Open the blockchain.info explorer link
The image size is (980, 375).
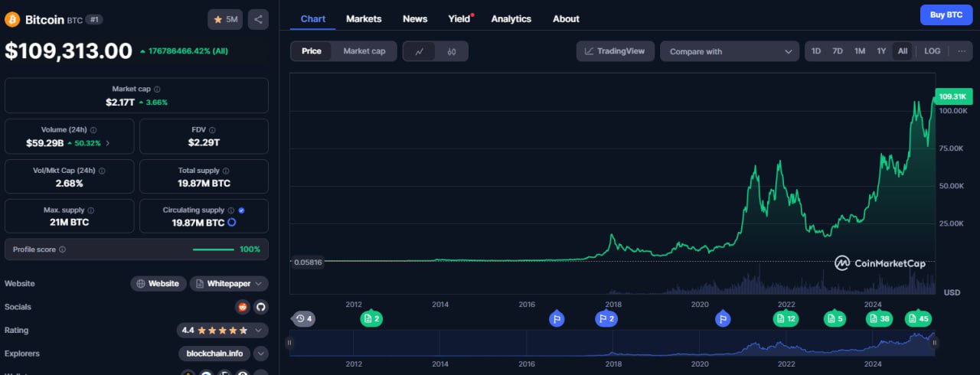[x=214, y=354]
